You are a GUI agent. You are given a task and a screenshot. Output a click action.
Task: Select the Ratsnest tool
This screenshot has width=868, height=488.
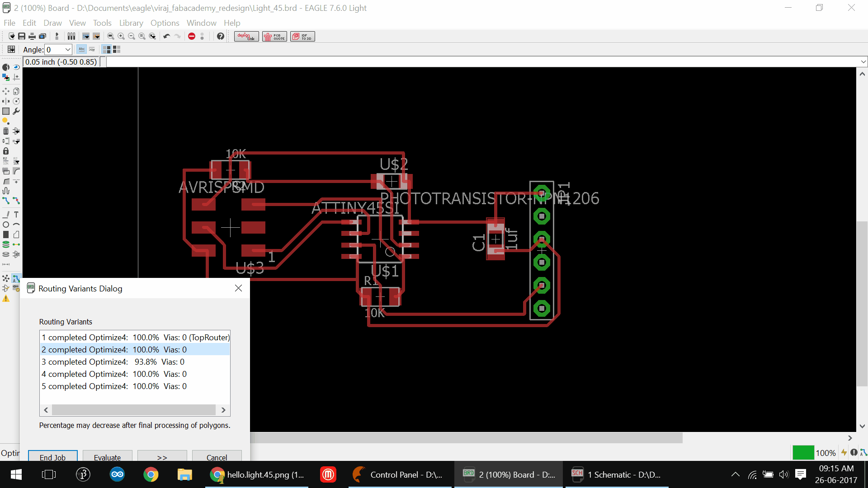(6, 278)
